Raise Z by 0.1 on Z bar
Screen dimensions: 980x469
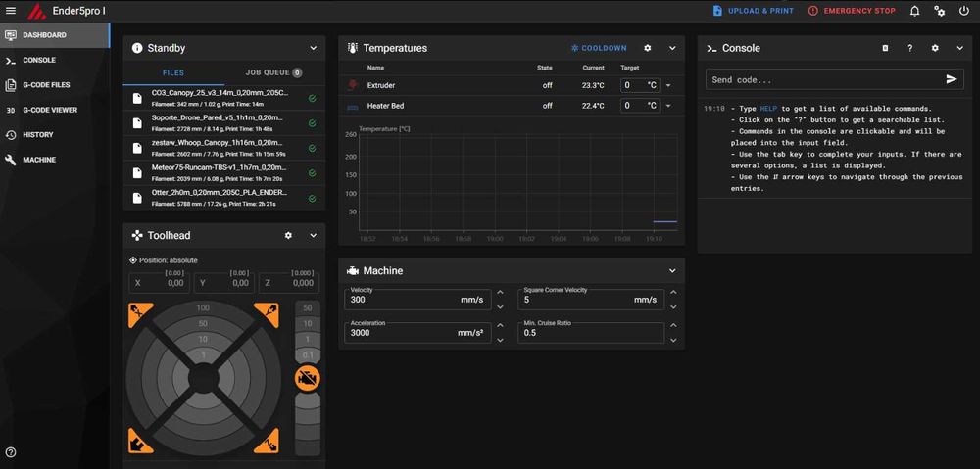(x=307, y=355)
